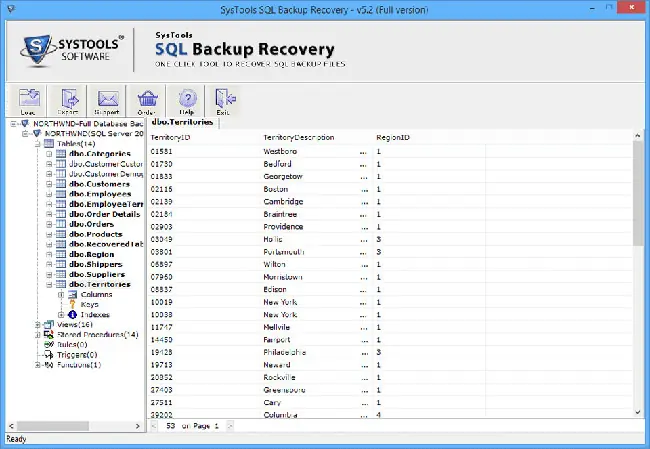Click the Load toolbar icon

click(x=29, y=99)
